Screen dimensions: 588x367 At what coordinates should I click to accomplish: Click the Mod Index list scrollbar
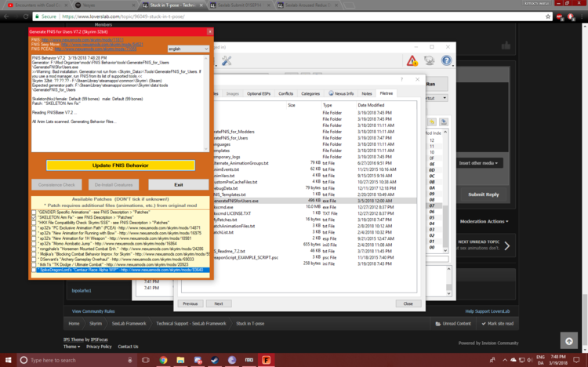[x=445, y=191]
